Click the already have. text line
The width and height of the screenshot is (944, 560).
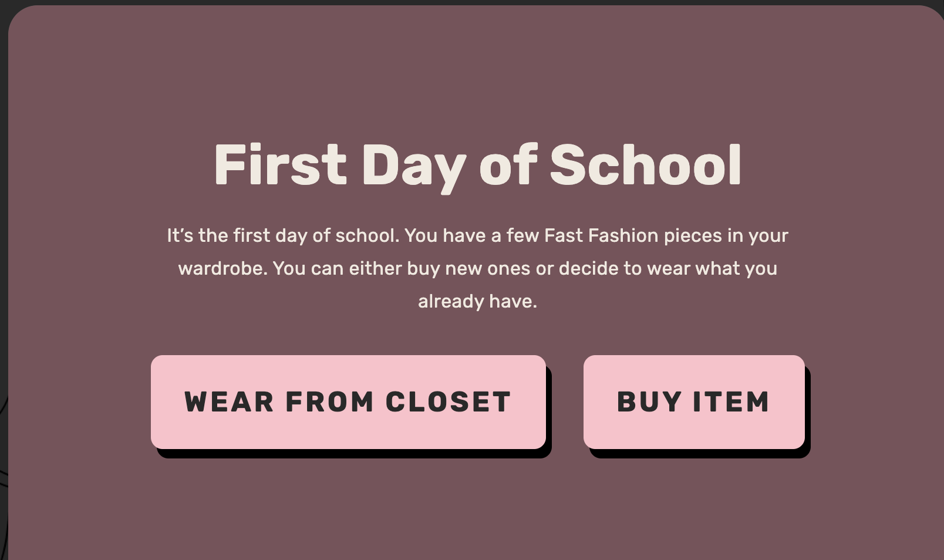pos(477,301)
